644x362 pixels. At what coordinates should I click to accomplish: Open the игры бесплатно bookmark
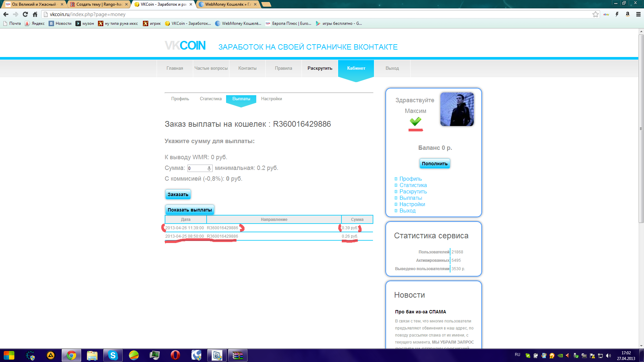tap(339, 23)
